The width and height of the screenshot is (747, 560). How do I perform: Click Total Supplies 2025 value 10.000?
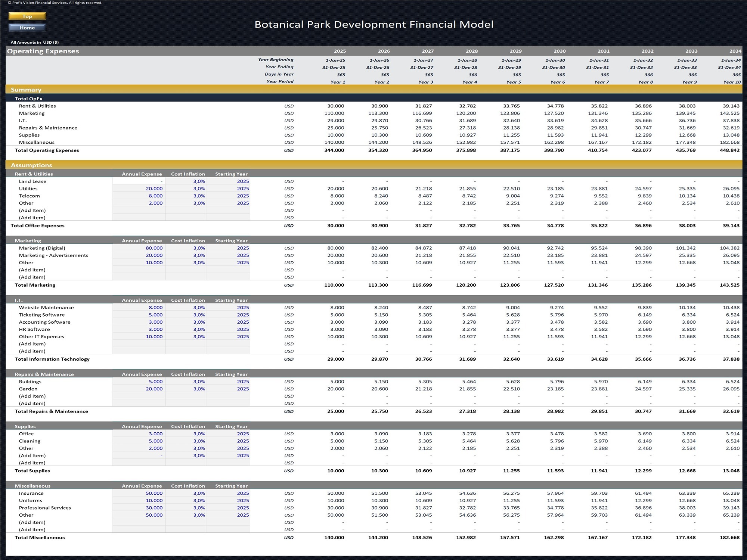336,471
